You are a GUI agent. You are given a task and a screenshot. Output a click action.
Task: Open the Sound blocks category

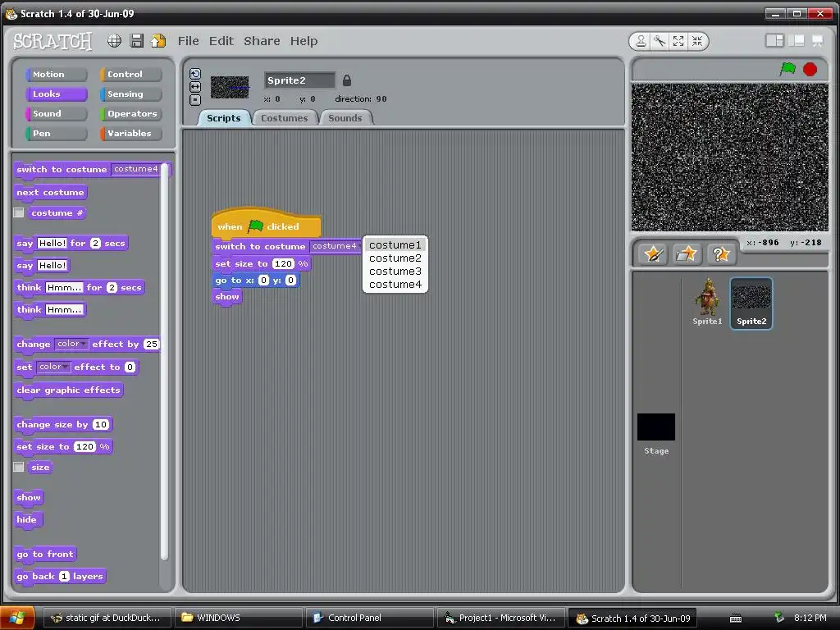click(57, 113)
